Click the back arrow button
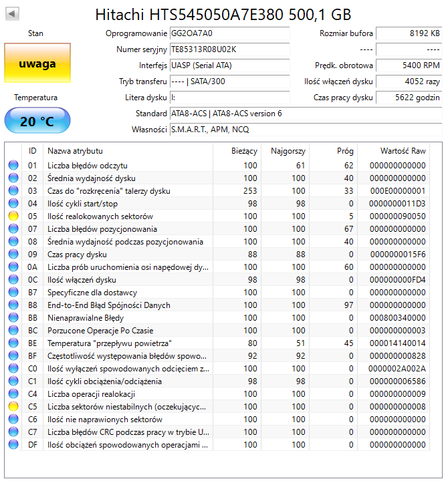Viewport: 448px width, 483px height. pos(12,14)
